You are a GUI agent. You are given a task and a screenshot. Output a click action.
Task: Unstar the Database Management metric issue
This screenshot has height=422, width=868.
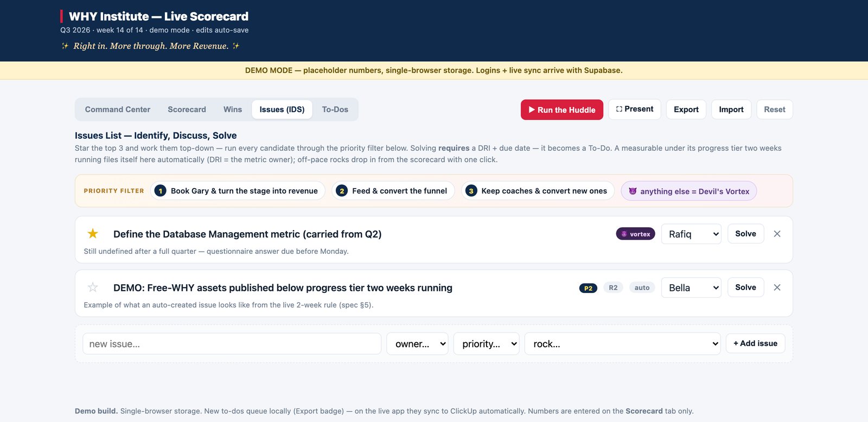click(x=93, y=234)
